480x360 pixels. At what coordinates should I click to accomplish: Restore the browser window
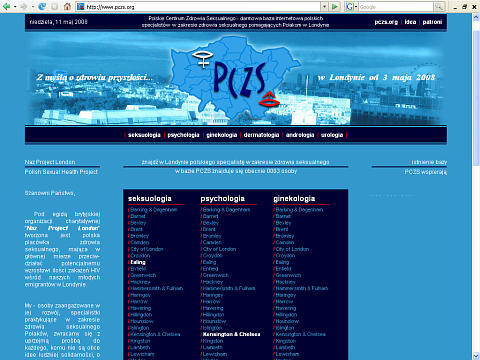(x=465, y=7)
